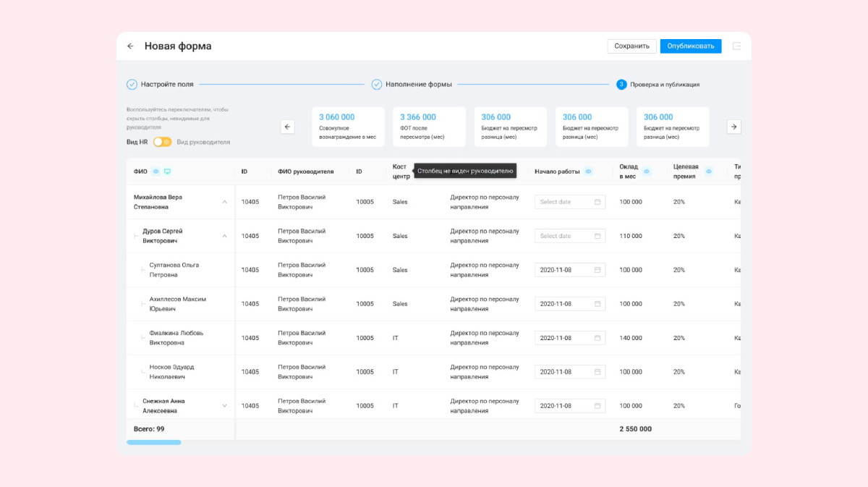
Task: Click the back arrow beside Новая форма
Action: [130, 46]
